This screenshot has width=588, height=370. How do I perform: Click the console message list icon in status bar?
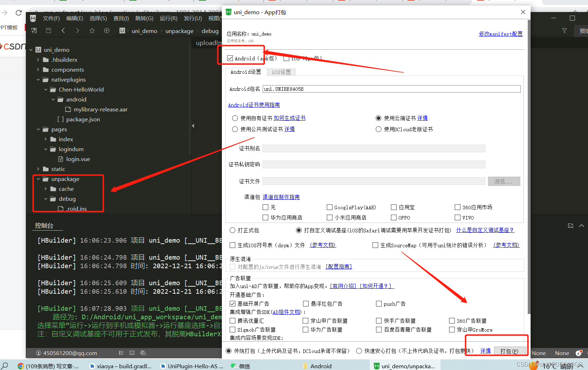click(121, 353)
